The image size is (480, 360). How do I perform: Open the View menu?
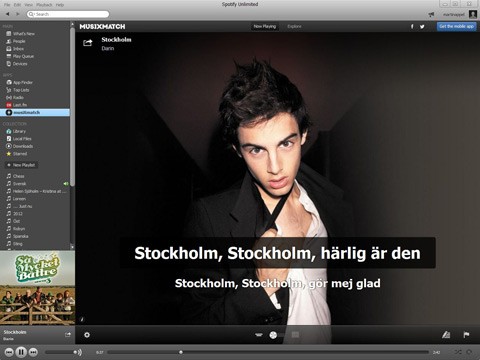point(29,5)
